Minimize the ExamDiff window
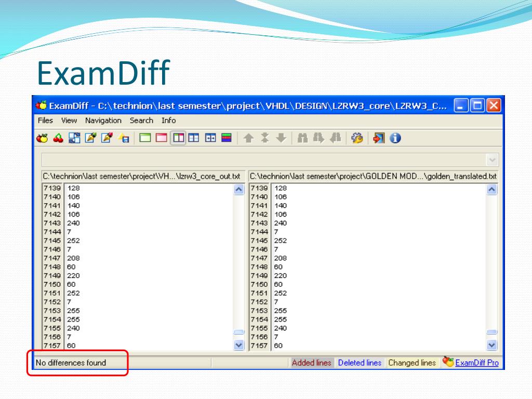Screen dimensions: 532x399 click(461, 105)
